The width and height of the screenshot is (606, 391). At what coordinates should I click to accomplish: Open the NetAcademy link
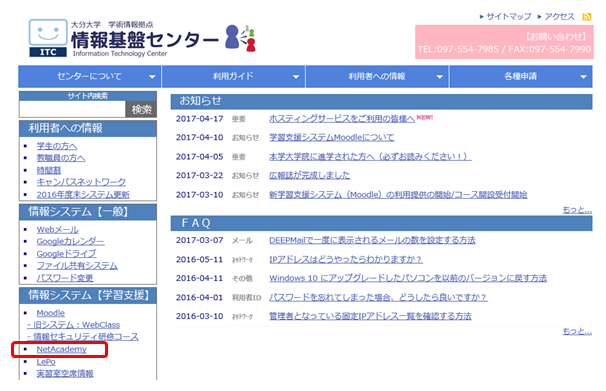(x=61, y=349)
